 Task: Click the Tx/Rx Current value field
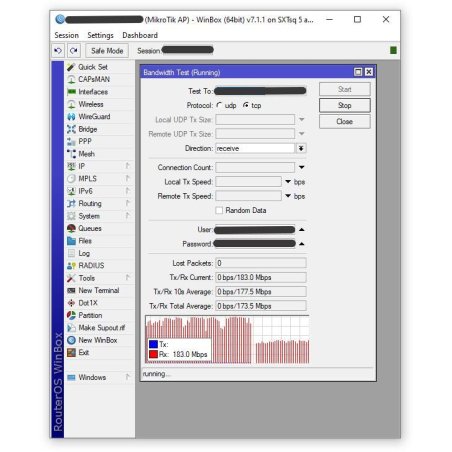(x=261, y=277)
